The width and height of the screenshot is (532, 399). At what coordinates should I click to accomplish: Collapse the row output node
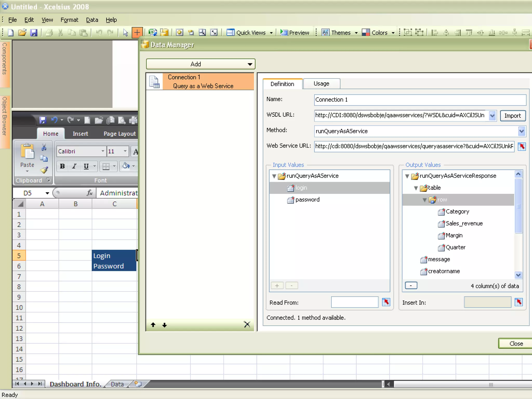click(x=424, y=200)
